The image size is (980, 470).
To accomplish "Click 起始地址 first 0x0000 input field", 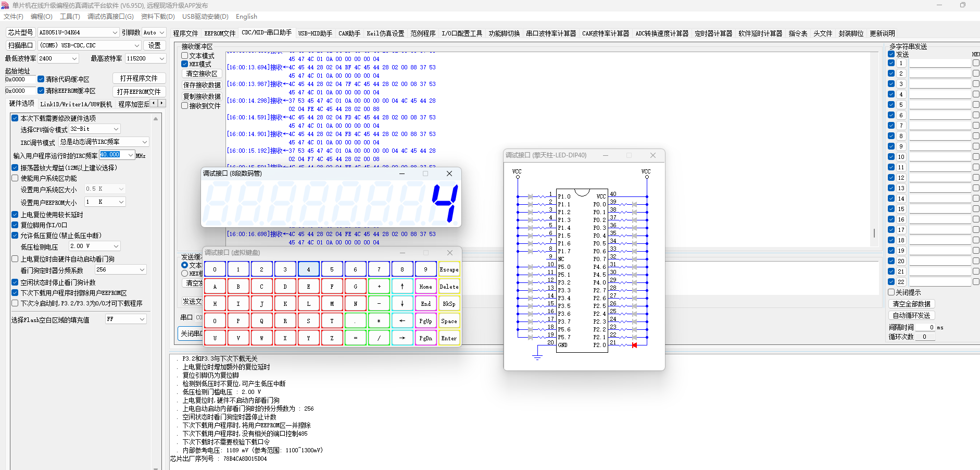I will (x=20, y=79).
